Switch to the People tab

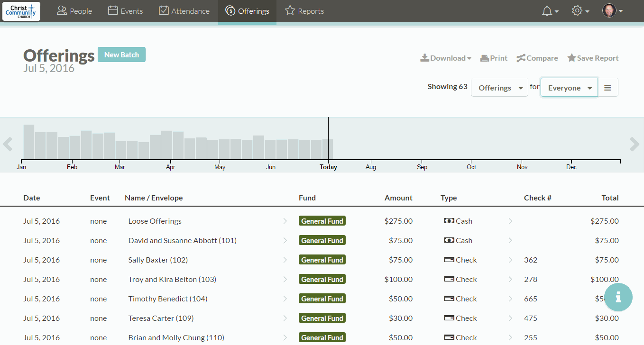(74, 11)
